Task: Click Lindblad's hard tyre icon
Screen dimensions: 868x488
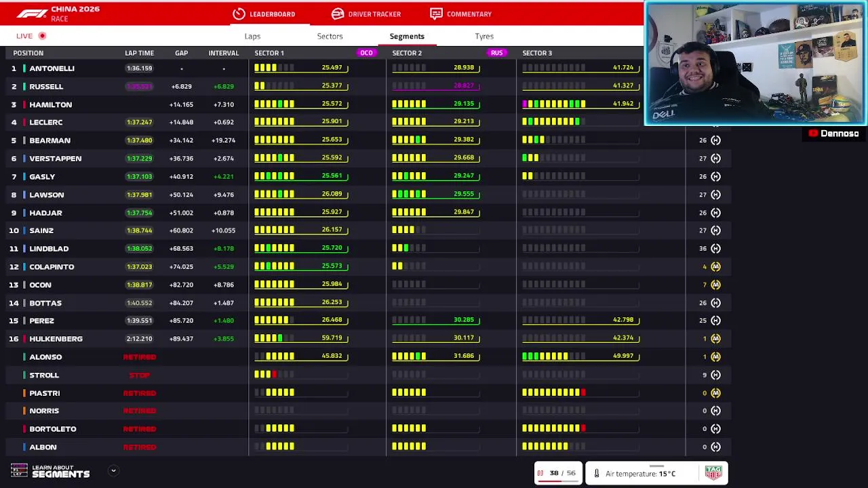Action: click(715, 249)
